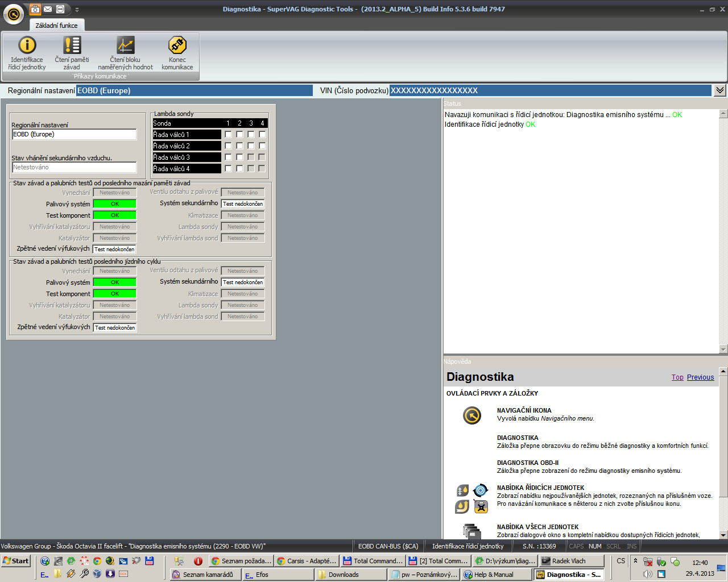Check Řada válců 2 sonda 3 box
The image size is (728, 582).
click(x=251, y=146)
